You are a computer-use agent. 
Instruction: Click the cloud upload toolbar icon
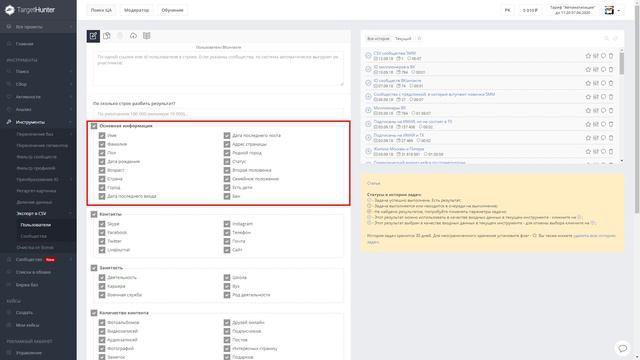click(x=133, y=36)
